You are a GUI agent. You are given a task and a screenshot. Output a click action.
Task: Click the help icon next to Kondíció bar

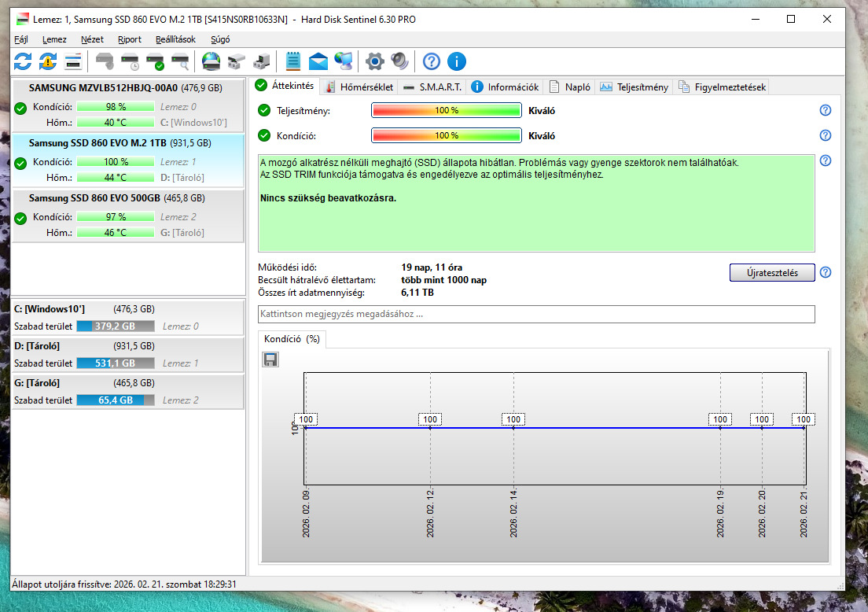pyautogui.click(x=826, y=135)
